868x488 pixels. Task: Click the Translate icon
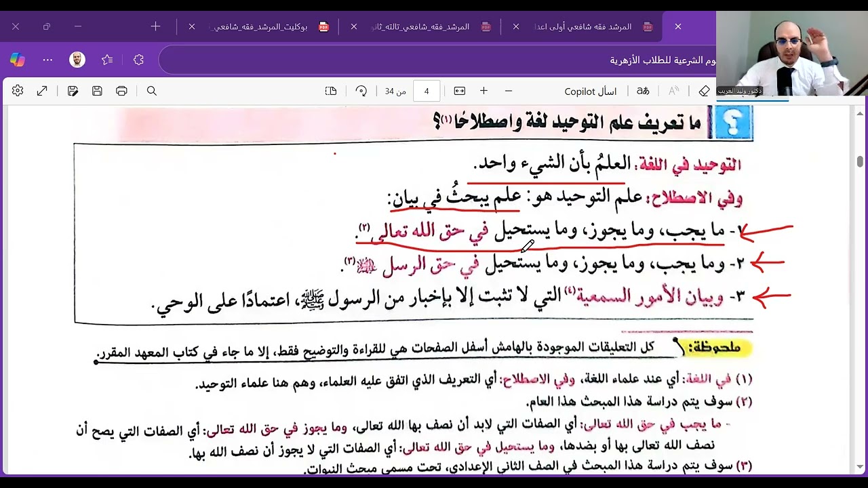(x=643, y=91)
